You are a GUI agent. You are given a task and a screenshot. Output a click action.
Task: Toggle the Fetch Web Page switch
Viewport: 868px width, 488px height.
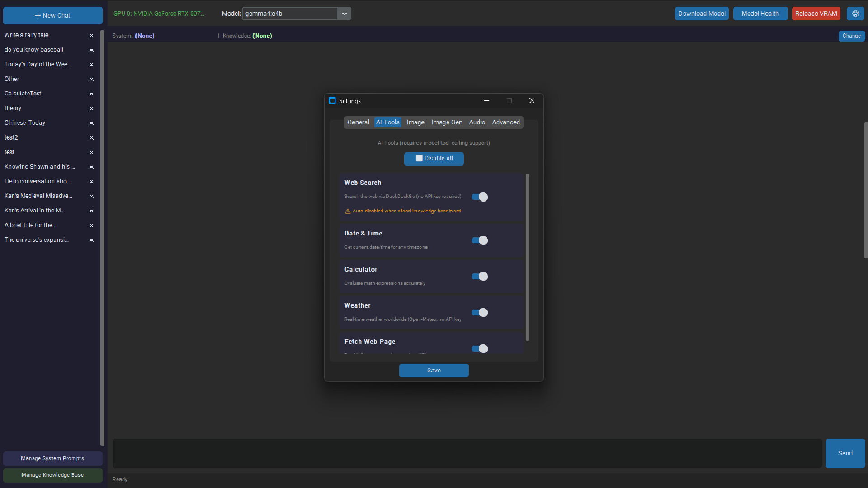point(480,349)
